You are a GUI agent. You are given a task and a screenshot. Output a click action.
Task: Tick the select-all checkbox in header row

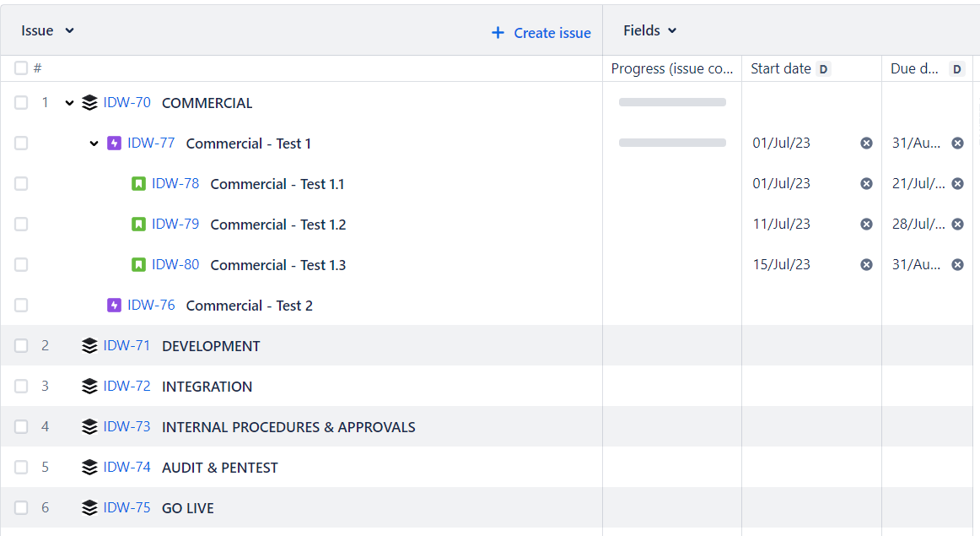[21, 68]
